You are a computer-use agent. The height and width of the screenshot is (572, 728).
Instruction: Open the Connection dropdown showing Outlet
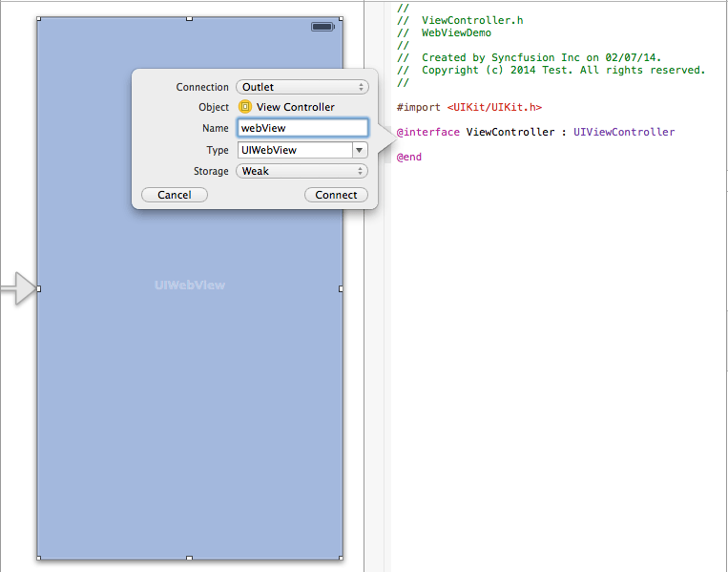pyautogui.click(x=302, y=87)
